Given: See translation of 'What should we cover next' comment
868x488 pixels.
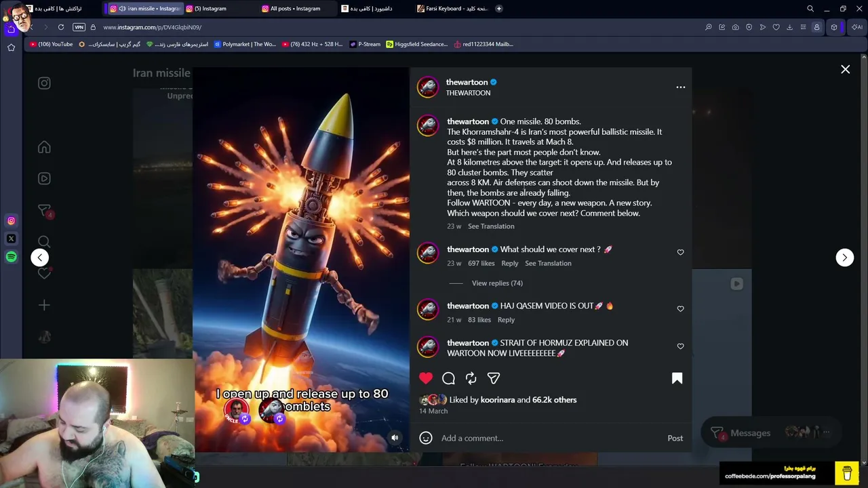Looking at the screenshot, I should [x=548, y=263].
